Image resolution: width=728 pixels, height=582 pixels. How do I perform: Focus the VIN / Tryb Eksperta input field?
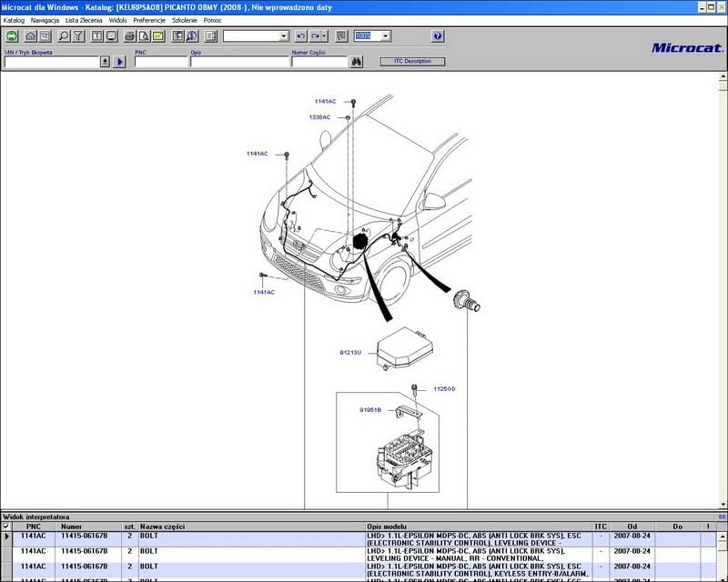tap(52, 61)
